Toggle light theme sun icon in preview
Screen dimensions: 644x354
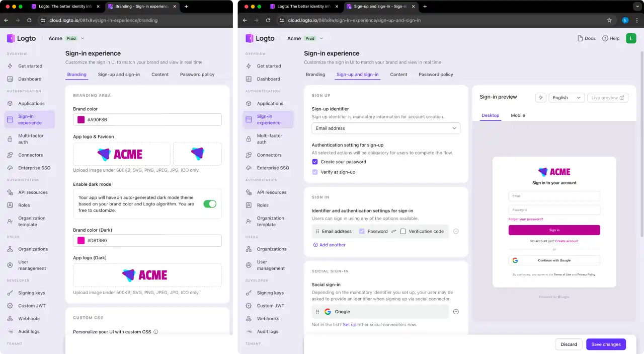[x=541, y=98]
